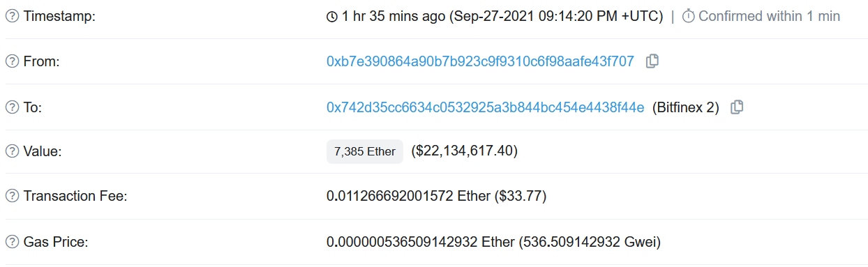The height and width of the screenshot is (267, 868).
Task: Click the Confirmed within 1 min text
Action: [769, 16]
